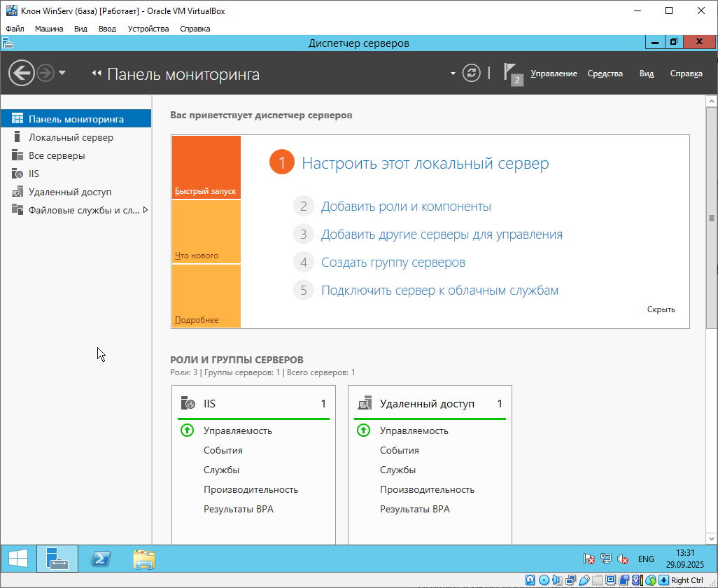Image resolution: width=718 pixels, height=588 pixels.
Task: Open the Справка menu in Server Manager
Action: pos(686,73)
